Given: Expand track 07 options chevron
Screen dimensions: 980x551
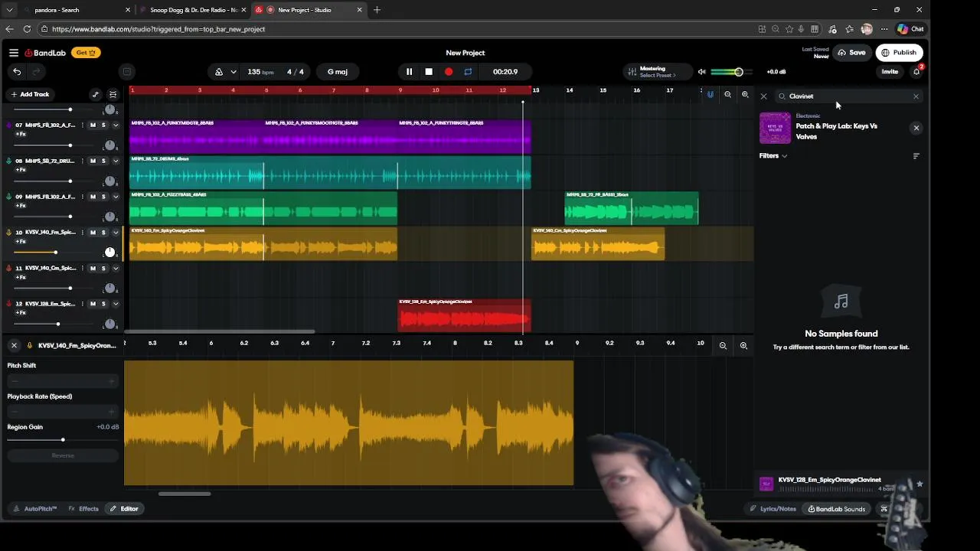Looking at the screenshot, I should [x=116, y=126].
